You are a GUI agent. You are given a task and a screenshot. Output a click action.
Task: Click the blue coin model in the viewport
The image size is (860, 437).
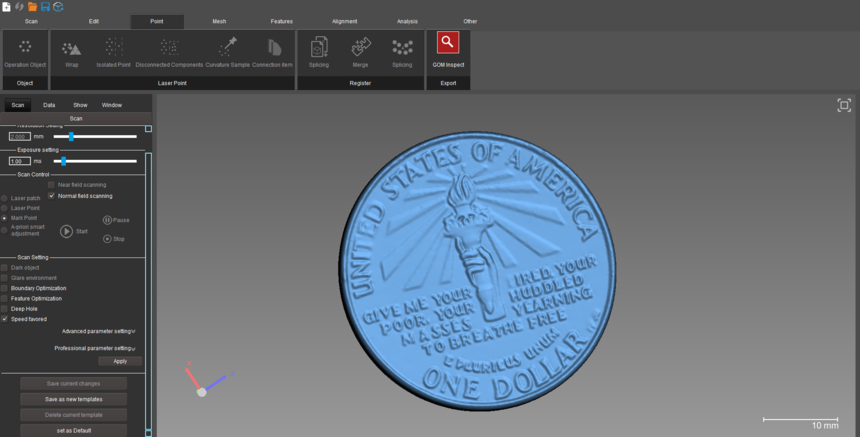(477, 270)
